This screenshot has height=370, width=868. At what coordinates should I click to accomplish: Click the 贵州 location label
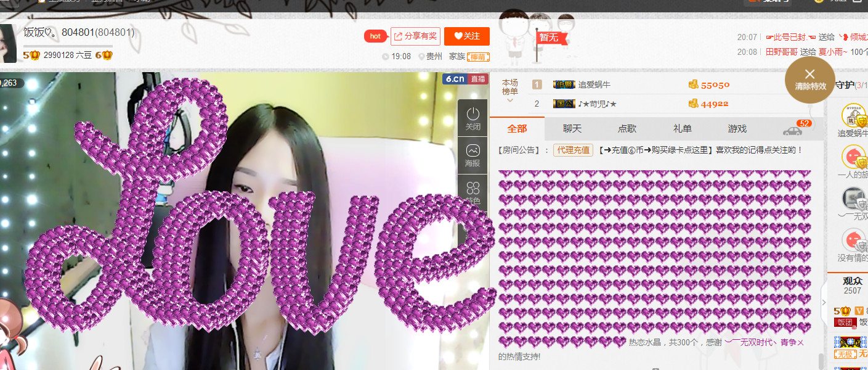pos(434,56)
